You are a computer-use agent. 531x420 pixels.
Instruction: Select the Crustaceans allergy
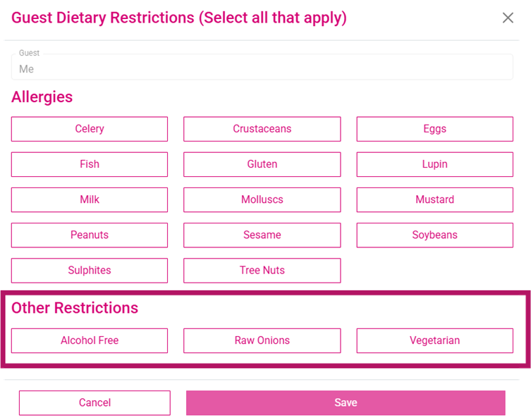click(262, 129)
